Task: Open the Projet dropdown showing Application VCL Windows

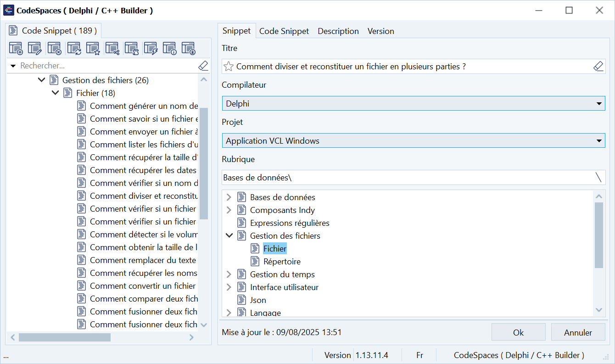Action: point(413,141)
